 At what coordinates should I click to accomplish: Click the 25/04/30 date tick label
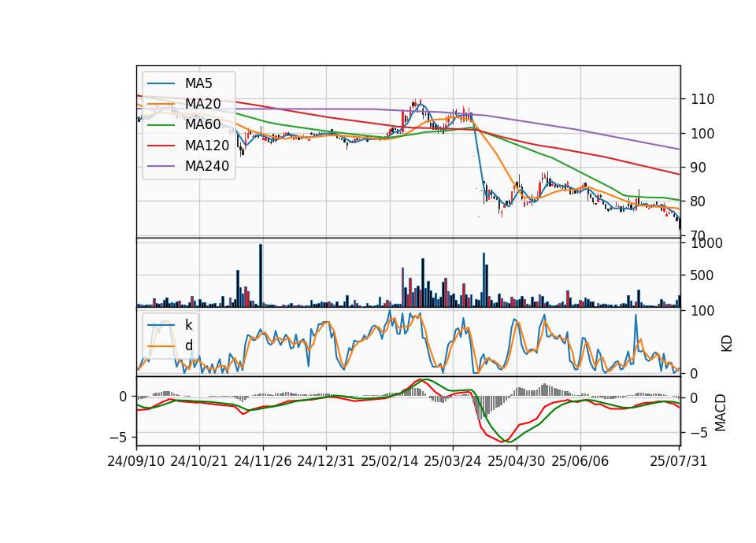click(516, 461)
